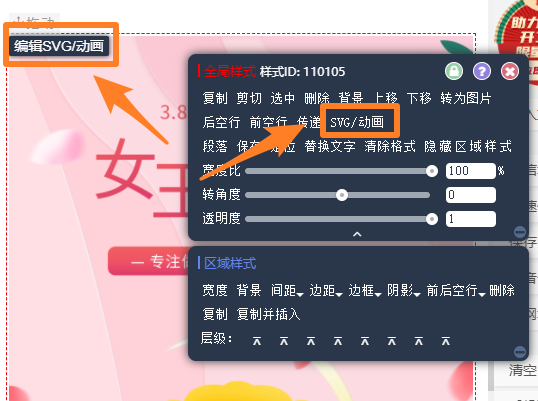Click the first 层级 level arrow icon
Image resolution: width=538 pixels, height=401 pixels.
257,341
